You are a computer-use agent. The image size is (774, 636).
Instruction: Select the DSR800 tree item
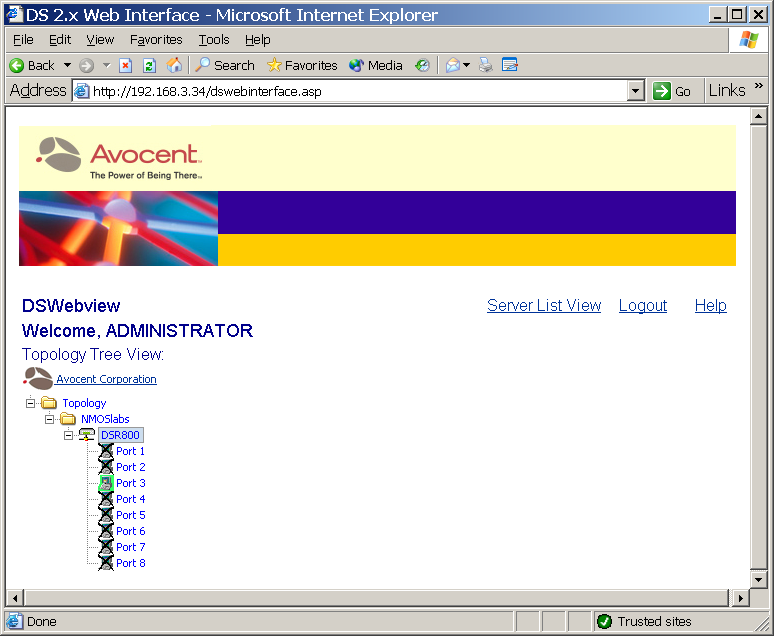click(120, 435)
